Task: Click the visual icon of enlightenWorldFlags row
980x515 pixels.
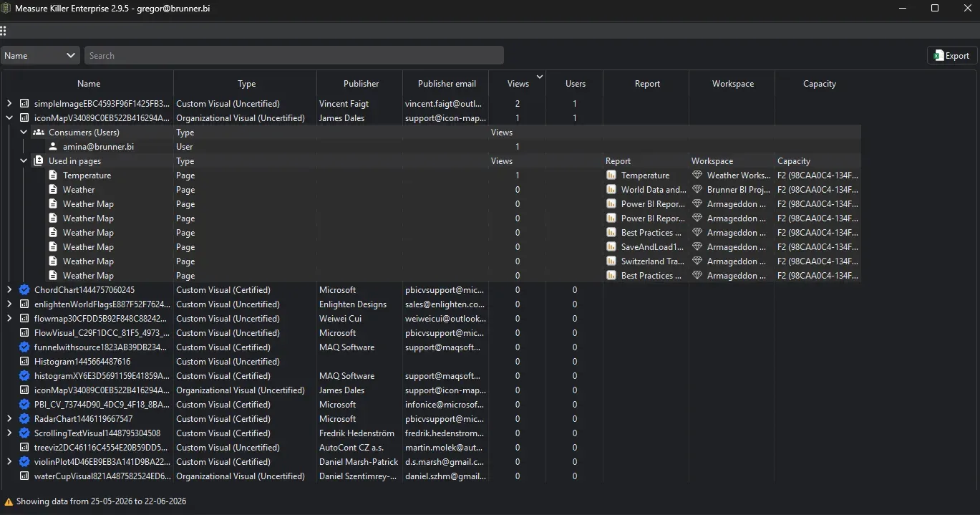Action: tap(24, 304)
